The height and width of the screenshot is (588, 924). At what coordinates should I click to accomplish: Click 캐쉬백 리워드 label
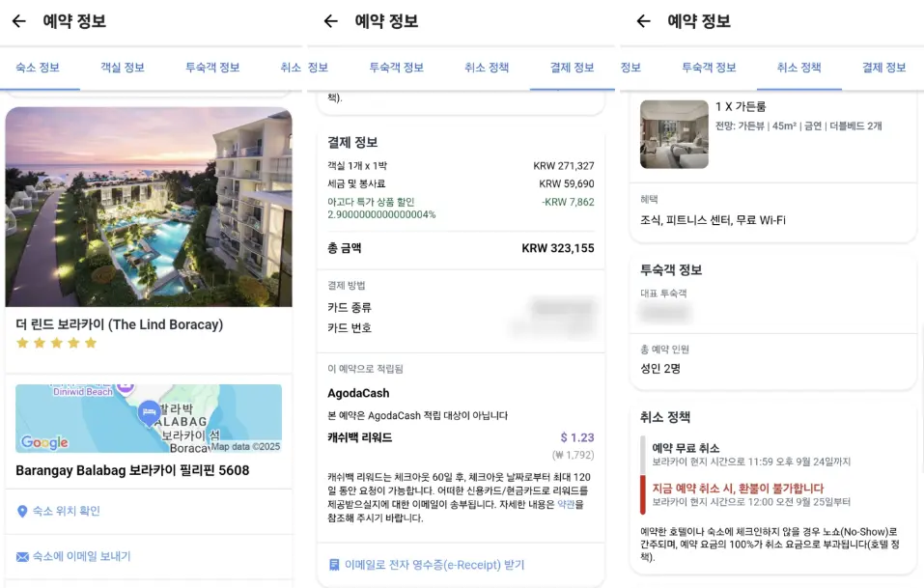pos(359,437)
